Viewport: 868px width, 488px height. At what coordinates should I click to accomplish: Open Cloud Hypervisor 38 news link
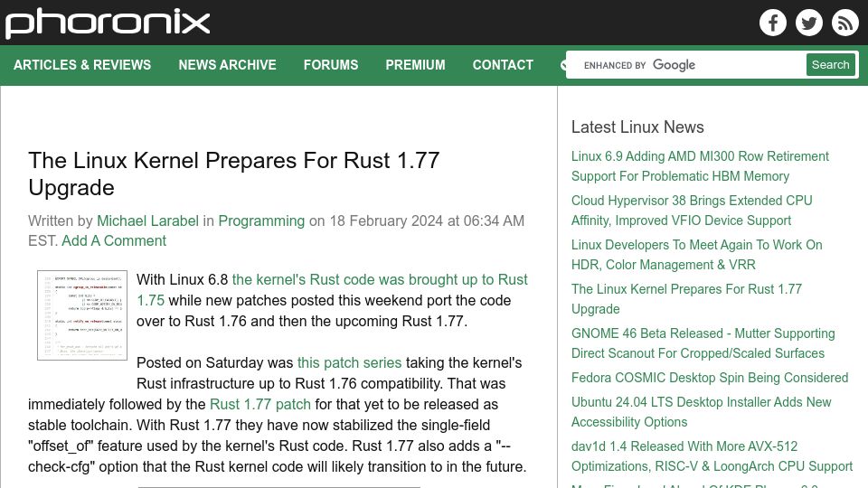692,211
